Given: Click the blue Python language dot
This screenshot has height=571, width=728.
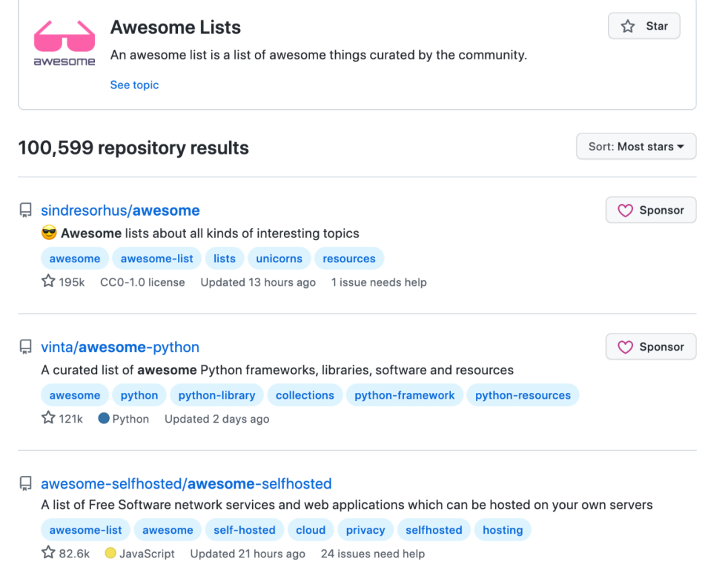Looking at the screenshot, I should pos(104,418).
